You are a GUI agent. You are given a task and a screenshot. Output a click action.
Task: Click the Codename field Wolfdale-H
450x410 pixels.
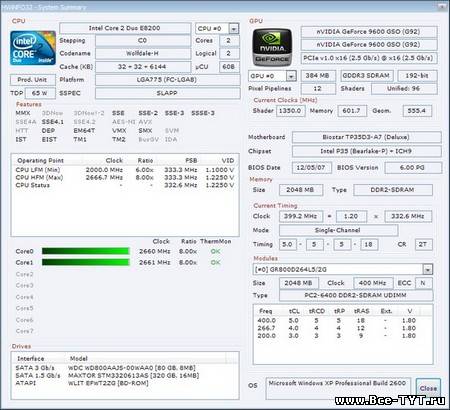pyautogui.click(x=143, y=53)
